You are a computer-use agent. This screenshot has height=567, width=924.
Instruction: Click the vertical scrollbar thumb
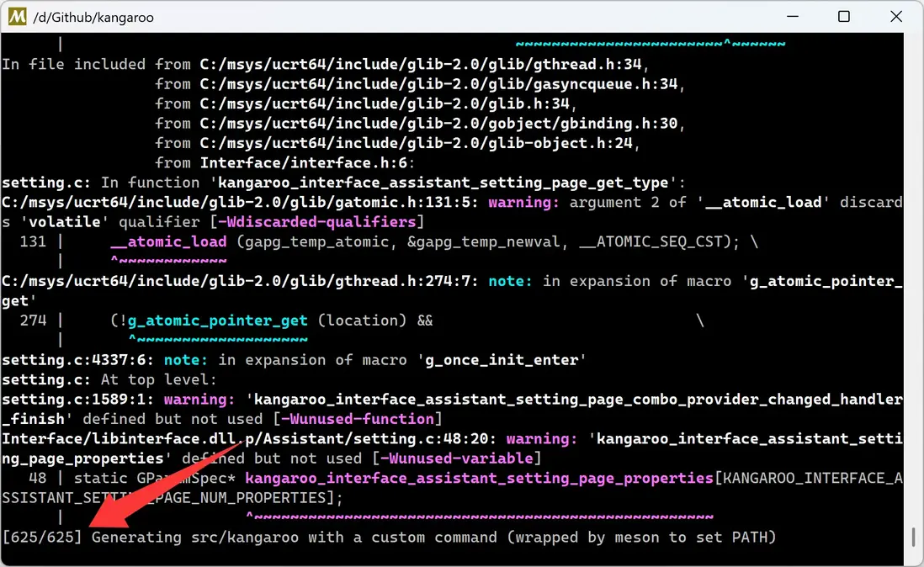[913, 537]
